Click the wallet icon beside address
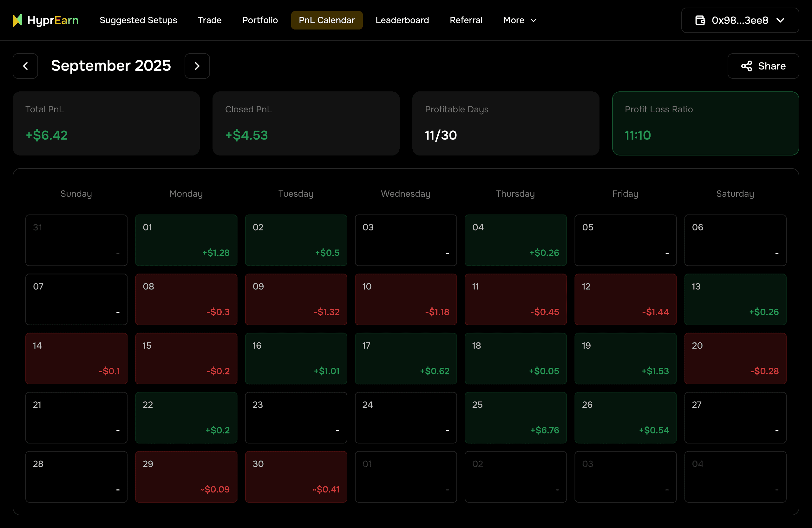Image resolution: width=812 pixels, height=528 pixels. (700, 21)
